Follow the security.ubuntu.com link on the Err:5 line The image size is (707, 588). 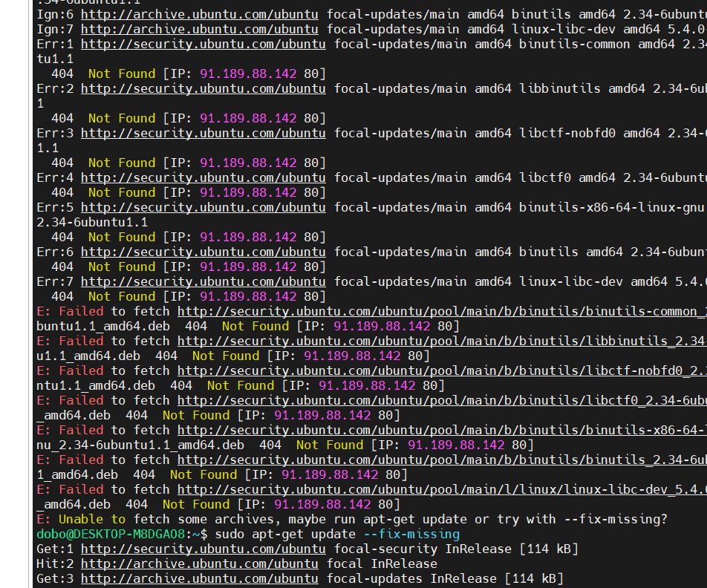click(203, 207)
